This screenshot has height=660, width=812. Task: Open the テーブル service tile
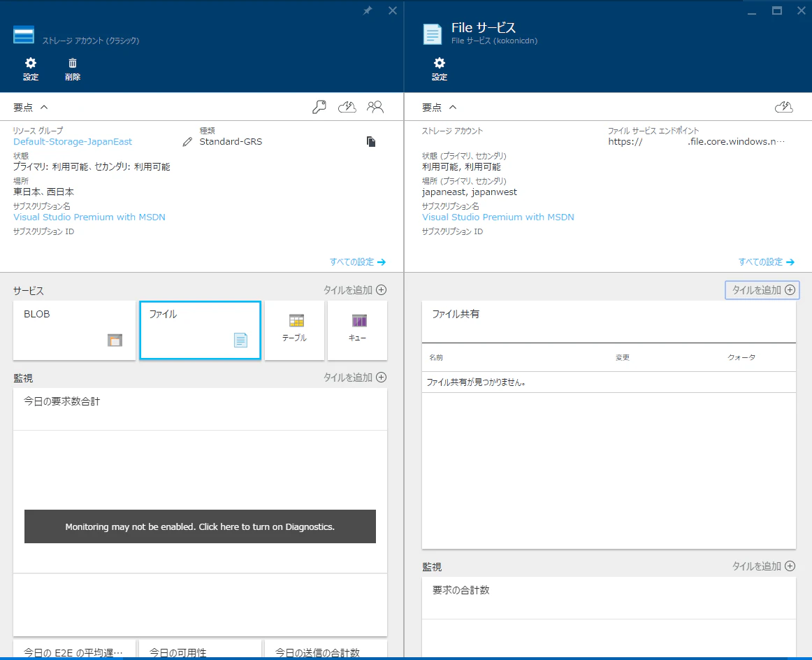[x=294, y=330]
